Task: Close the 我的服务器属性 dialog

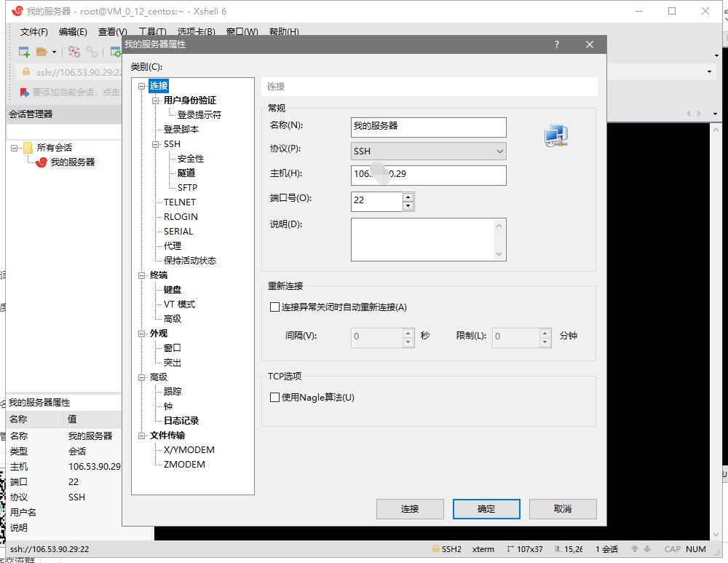Action: (590, 44)
